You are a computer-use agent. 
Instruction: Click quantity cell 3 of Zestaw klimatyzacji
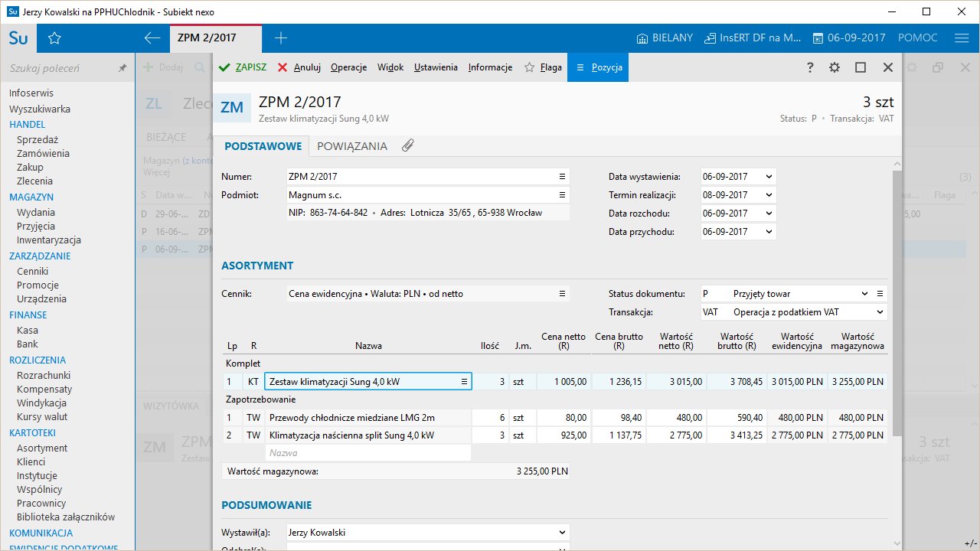490,381
